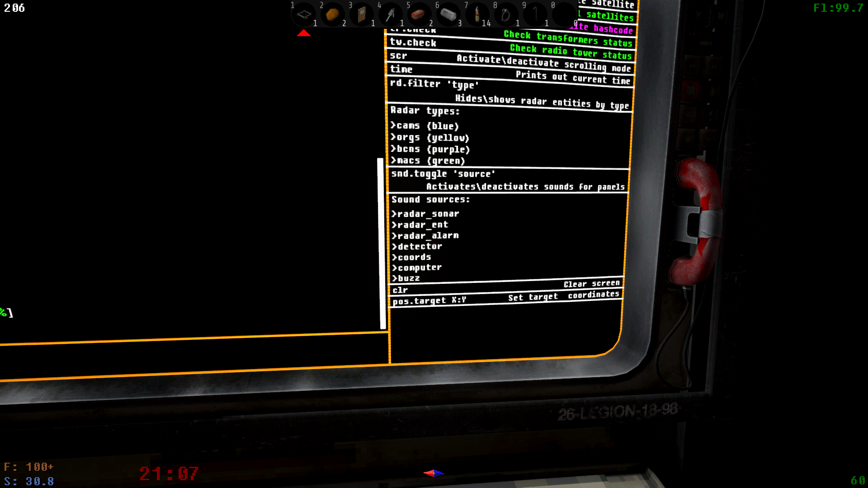This screenshot has height=488, width=868.
Task: Click the 206 counter in corner
Action: (x=14, y=8)
